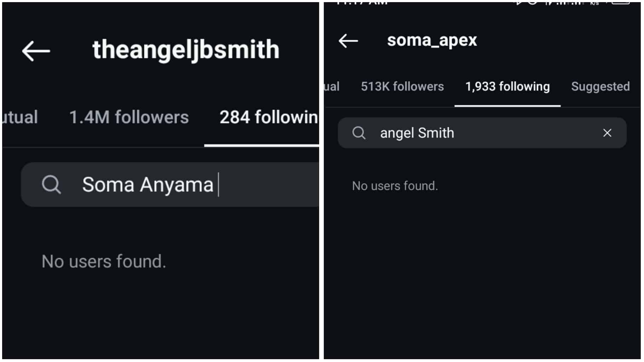Tap back arrow beside soma_apex
The image size is (644, 362).
coord(348,41)
